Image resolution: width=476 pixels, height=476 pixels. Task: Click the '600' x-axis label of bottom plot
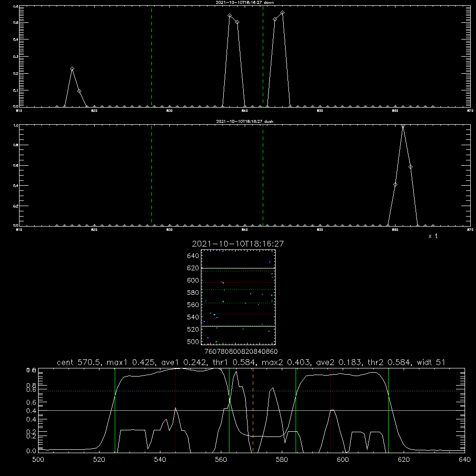click(x=343, y=460)
